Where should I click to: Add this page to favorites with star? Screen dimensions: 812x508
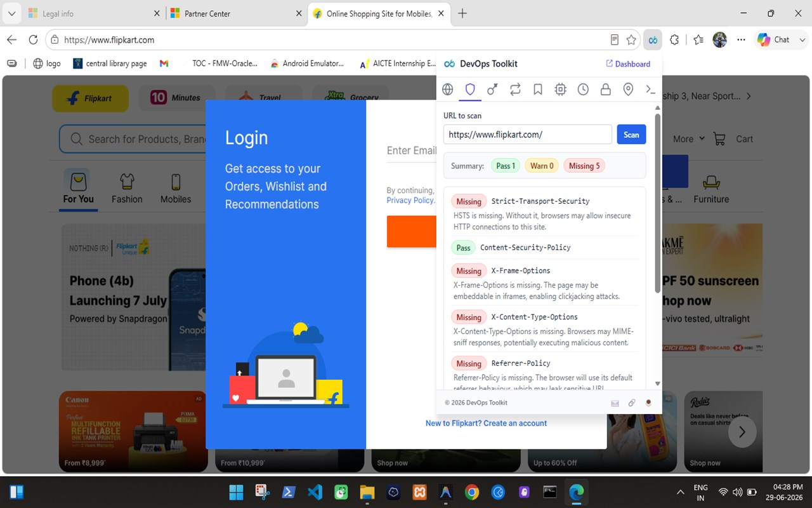631,40
